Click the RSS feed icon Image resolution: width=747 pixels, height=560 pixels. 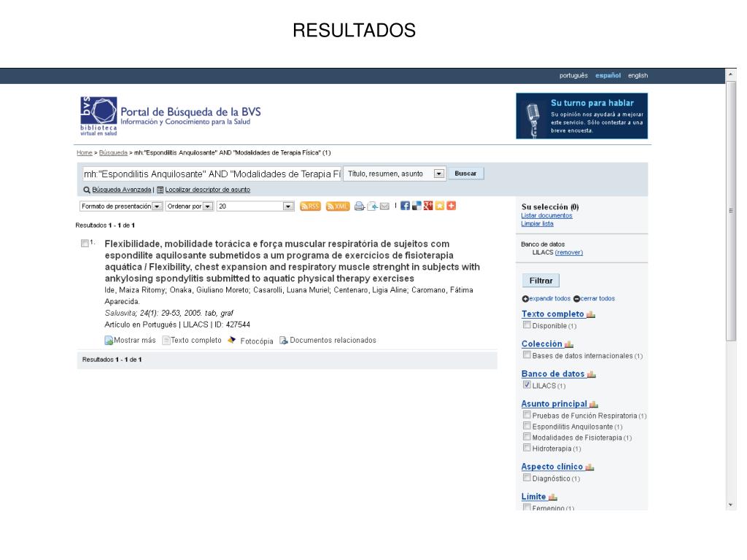[x=310, y=206]
